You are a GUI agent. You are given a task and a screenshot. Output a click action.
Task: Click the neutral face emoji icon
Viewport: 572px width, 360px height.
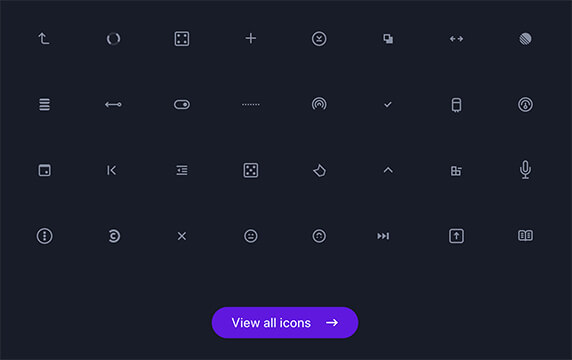pyautogui.click(x=251, y=236)
